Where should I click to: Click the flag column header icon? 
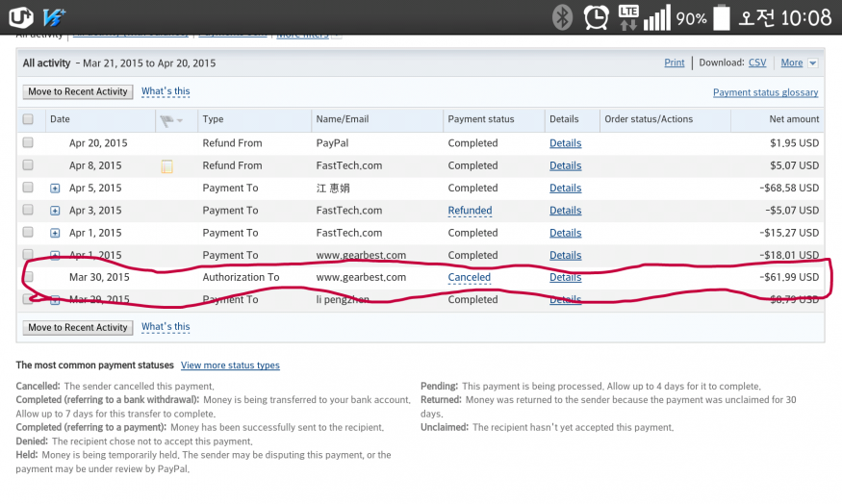point(166,121)
